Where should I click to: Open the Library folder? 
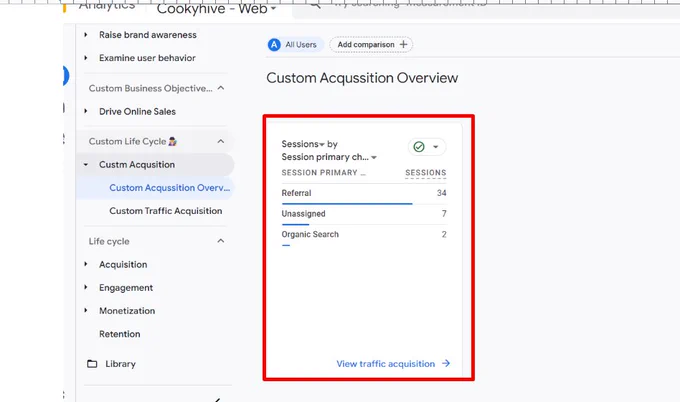click(111, 364)
